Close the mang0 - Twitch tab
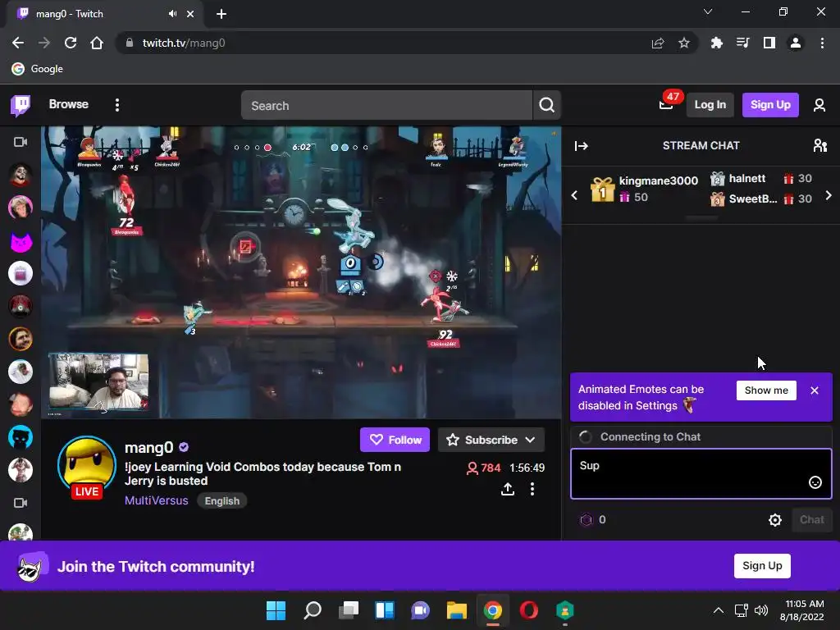The height and width of the screenshot is (630, 840). [190, 14]
